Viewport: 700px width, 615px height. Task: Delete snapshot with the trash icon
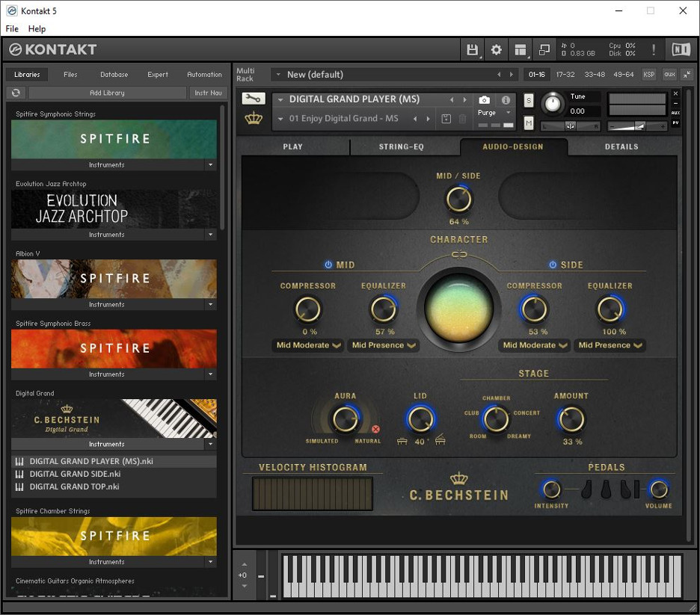(x=462, y=119)
